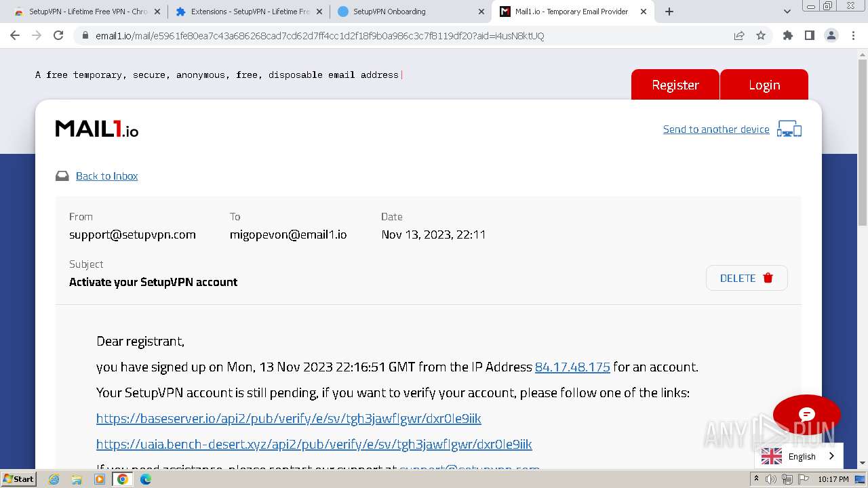This screenshot has width=868, height=488.
Task: Click recipient migopevon@email1.io
Action: pyautogui.click(x=288, y=235)
